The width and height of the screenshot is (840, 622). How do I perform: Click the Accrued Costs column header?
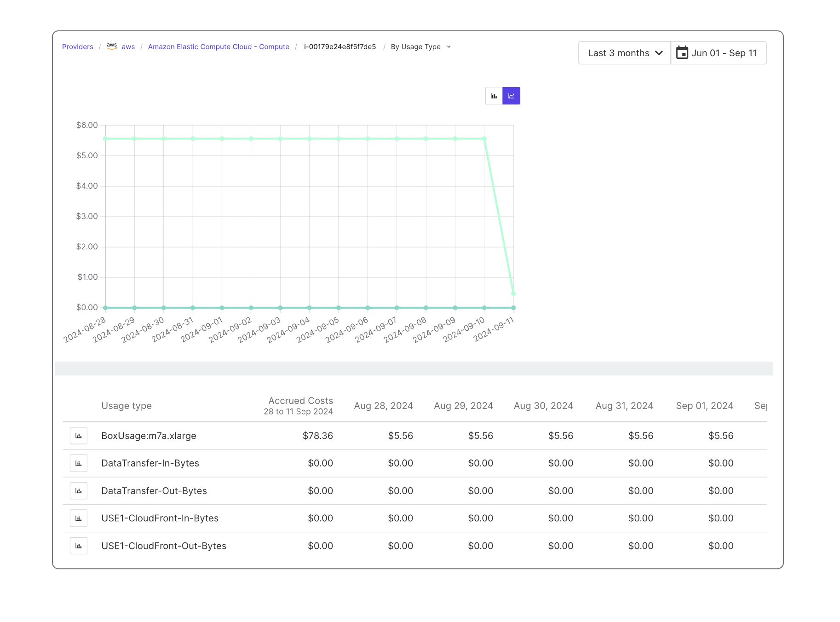click(x=299, y=406)
